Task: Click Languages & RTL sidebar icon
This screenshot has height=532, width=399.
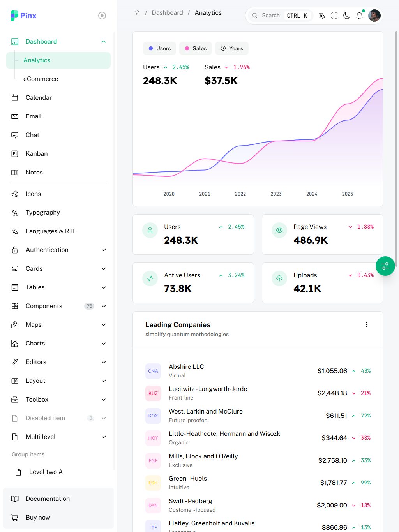Action: [15, 231]
